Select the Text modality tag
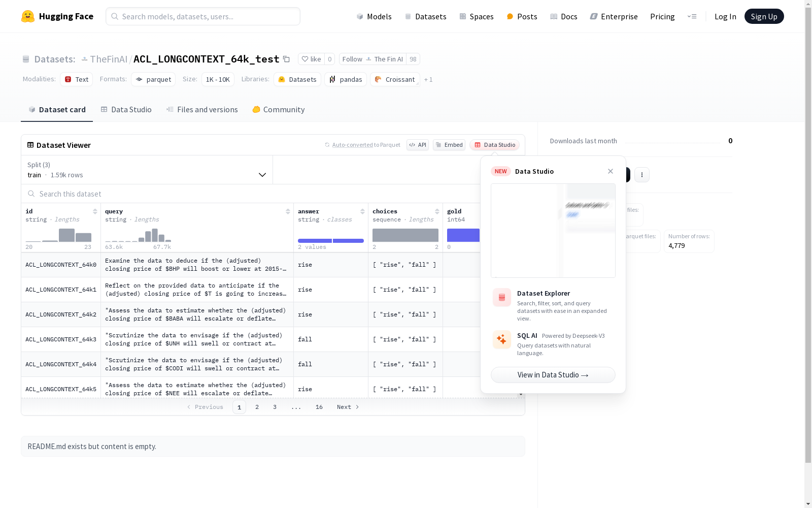 77,79
